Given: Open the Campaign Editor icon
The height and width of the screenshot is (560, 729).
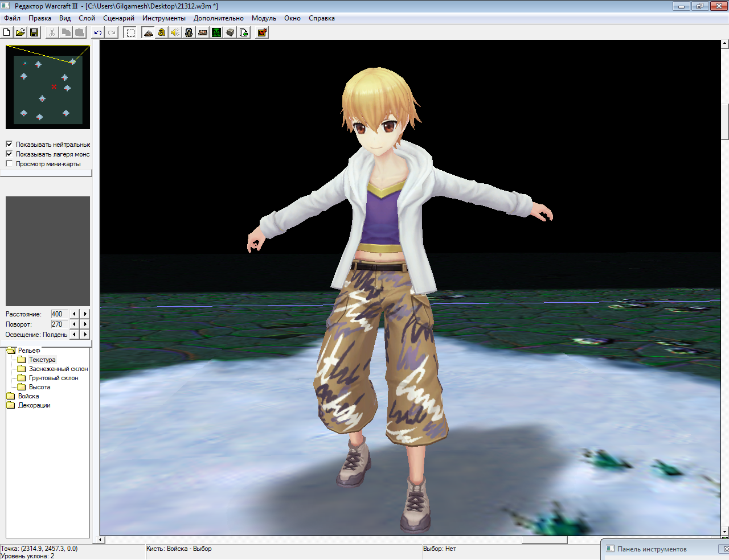Looking at the screenshot, I should (203, 32).
